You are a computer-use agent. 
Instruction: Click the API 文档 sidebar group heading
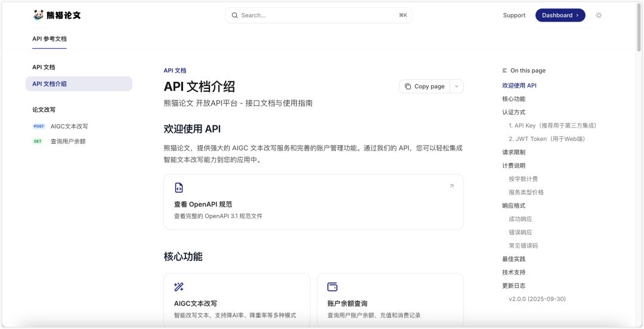point(44,67)
